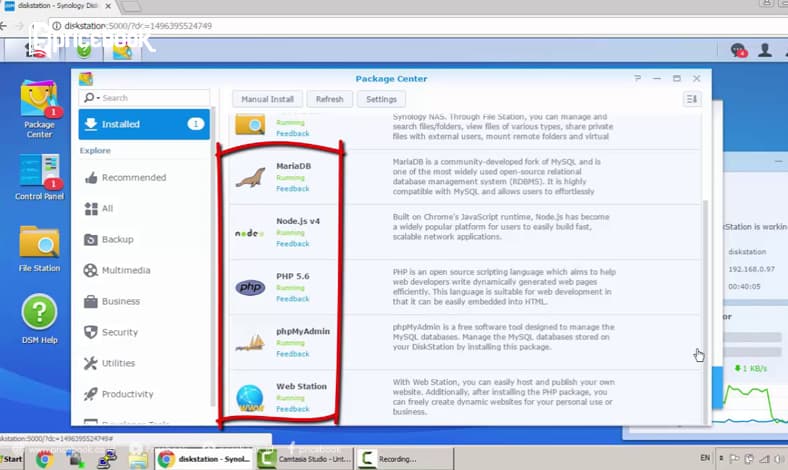Open the Package Center icon in DSM taskbar
Screen dimensions: 788x470
tap(122, 50)
